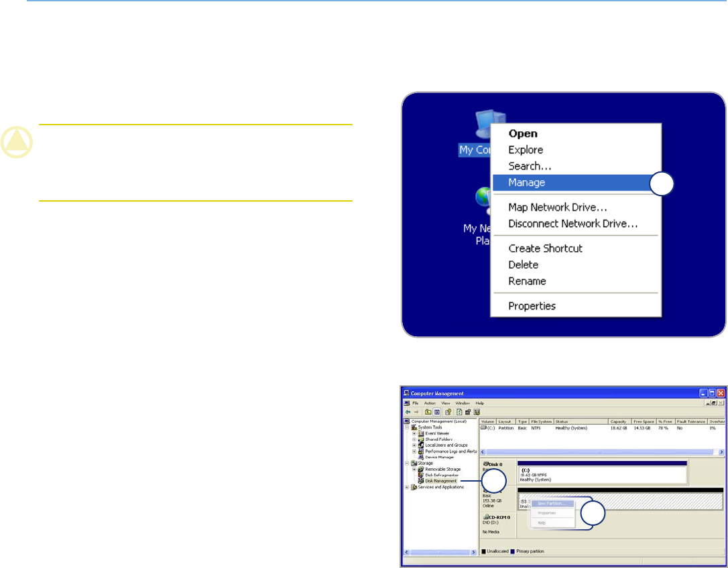Expand the Performance Logs and Alerts node
Image resolution: width=728 pixels, height=568 pixels.
414,451
